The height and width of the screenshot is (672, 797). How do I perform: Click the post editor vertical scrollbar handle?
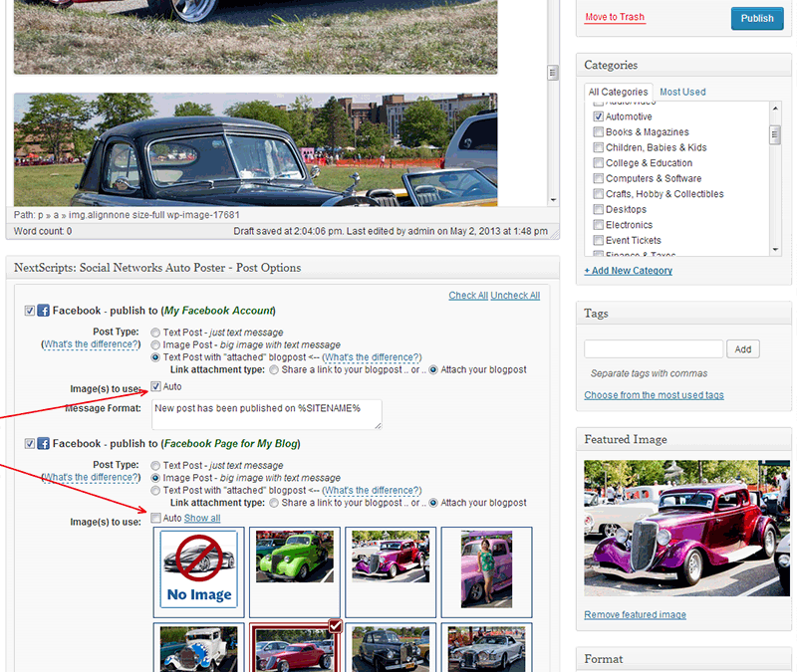pos(553,73)
